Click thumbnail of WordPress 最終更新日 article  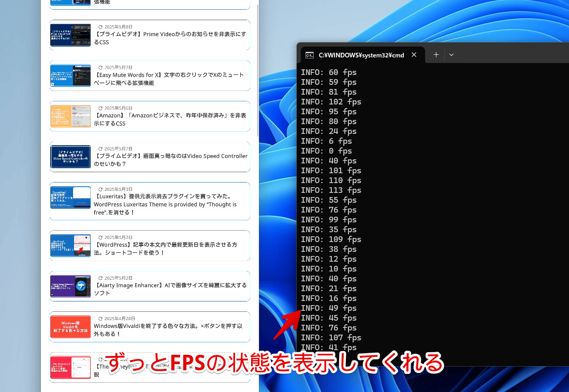coord(70,246)
